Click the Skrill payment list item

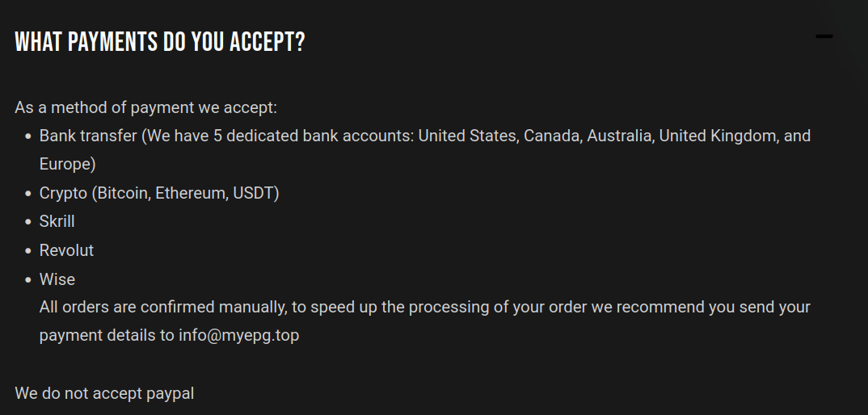click(57, 221)
